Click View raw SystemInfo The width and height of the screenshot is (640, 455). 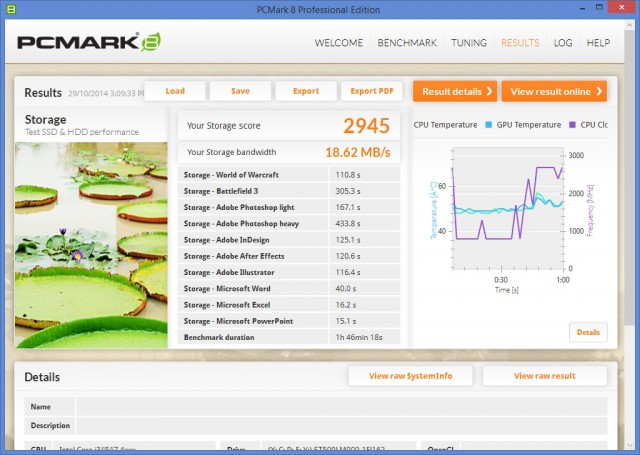(411, 376)
